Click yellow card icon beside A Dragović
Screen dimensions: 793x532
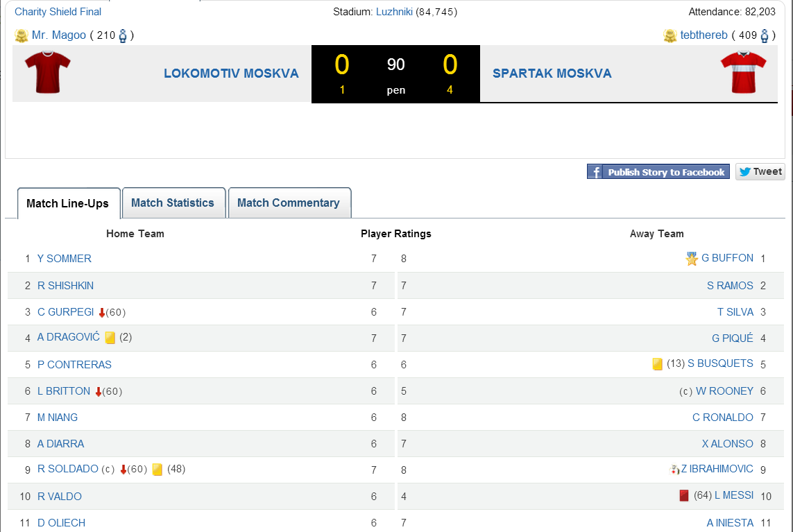[110, 338]
